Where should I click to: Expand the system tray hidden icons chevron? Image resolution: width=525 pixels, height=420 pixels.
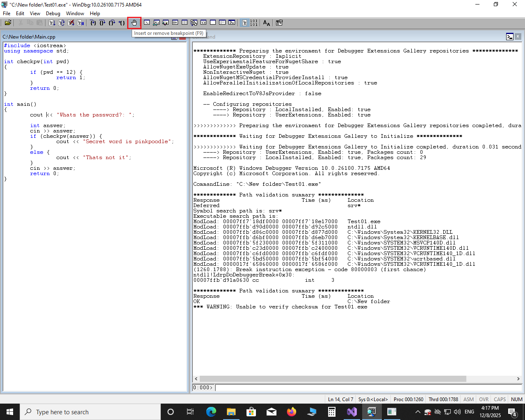(418, 412)
